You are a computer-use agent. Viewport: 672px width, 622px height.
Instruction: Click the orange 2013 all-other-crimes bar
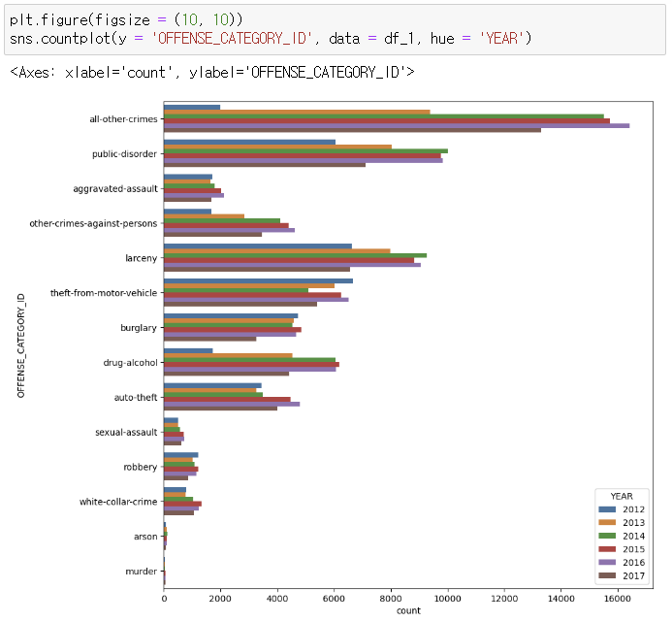[297, 112]
